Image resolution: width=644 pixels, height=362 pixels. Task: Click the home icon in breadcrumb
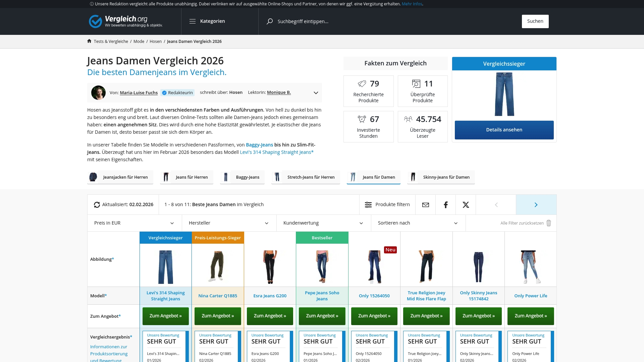point(89,41)
